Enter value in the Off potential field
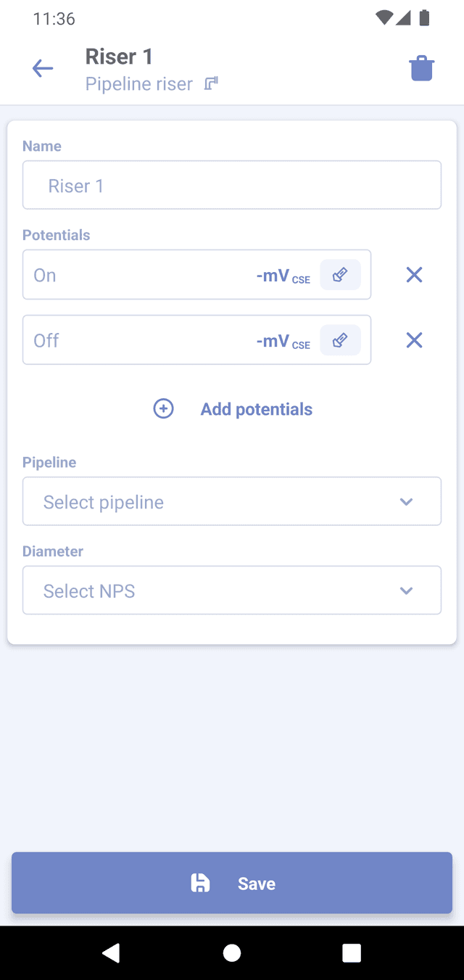Image resolution: width=464 pixels, height=980 pixels. point(138,340)
